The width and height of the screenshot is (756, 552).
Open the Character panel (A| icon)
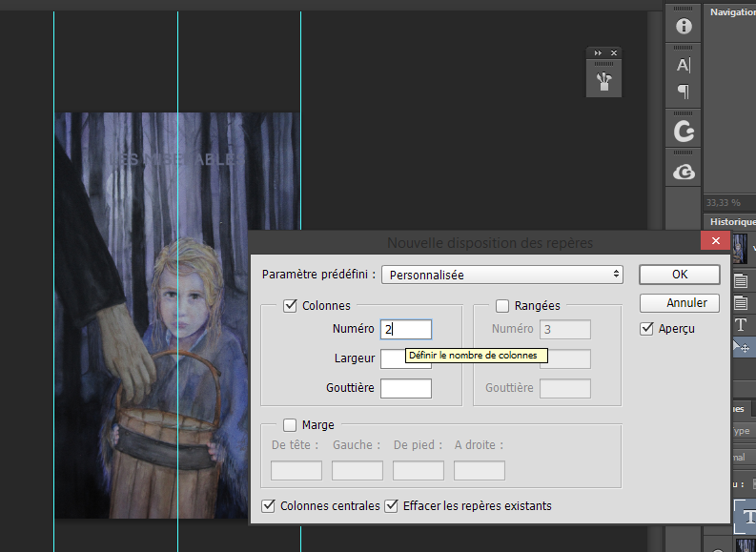[x=684, y=65]
